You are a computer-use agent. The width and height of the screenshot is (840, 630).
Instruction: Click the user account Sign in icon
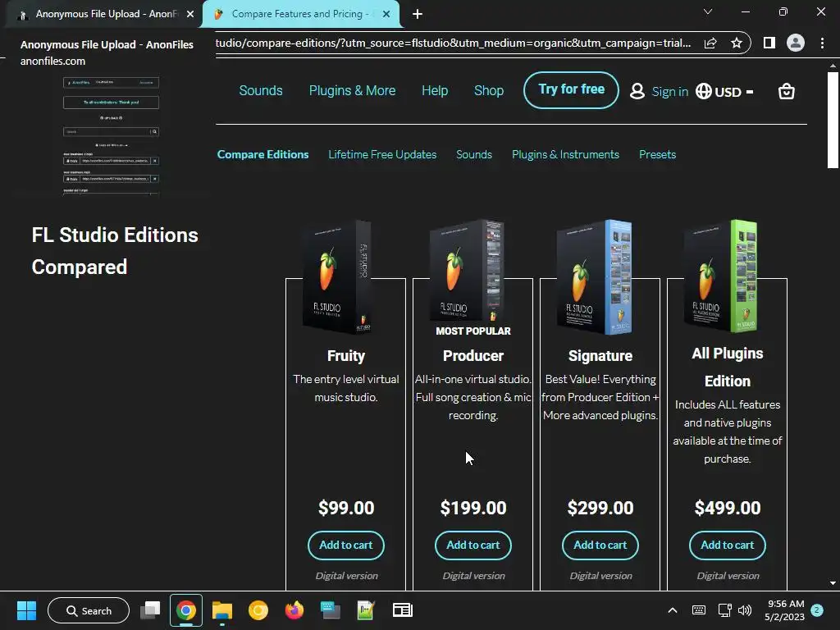(x=637, y=91)
